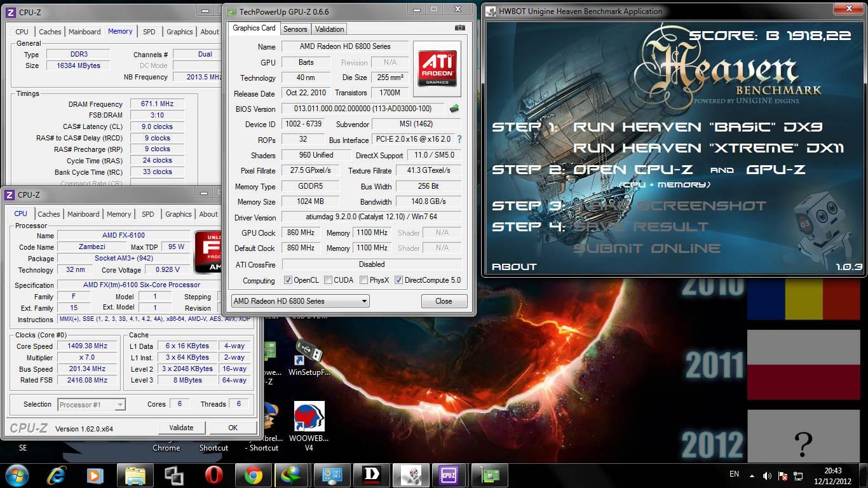Click the ATI Radeon logo in GPU-Z
This screenshot has width=868, height=488.
(x=437, y=69)
